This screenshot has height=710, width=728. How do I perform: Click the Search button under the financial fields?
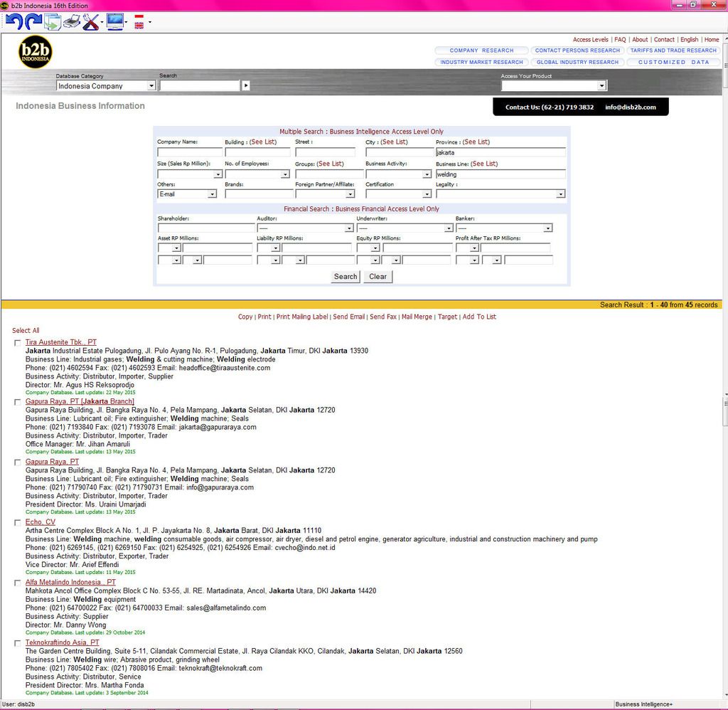[346, 277]
